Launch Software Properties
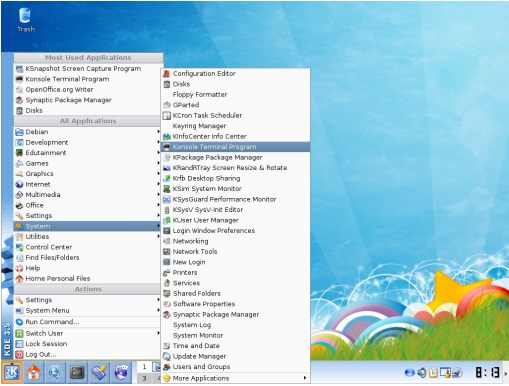This screenshot has width=509, height=386. point(235,304)
